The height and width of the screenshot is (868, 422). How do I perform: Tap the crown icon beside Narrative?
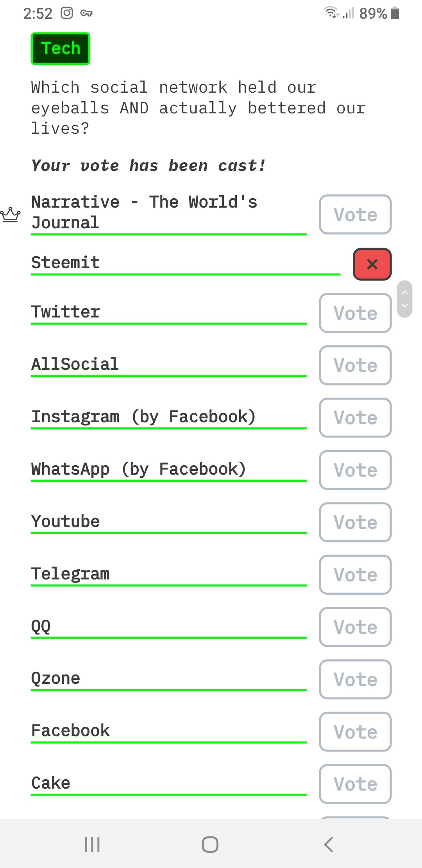[x=10, y=214]
